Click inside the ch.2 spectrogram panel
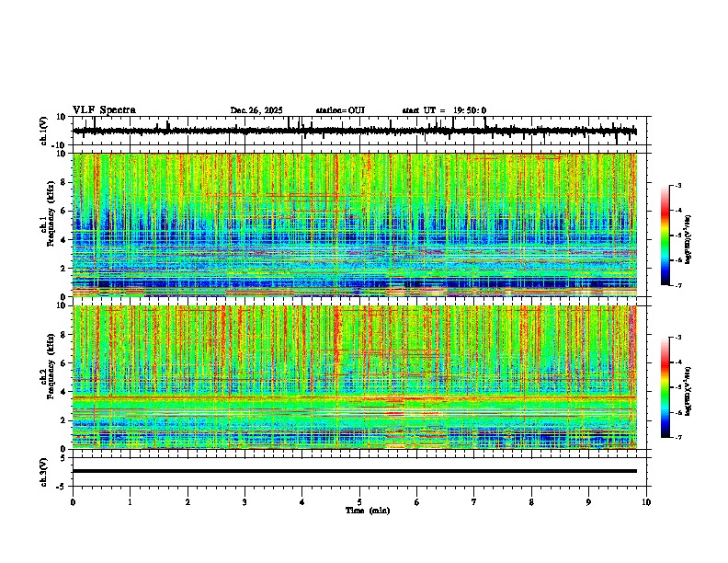The width and height of the screenshot is (728, 563). [x=355, y=377]
